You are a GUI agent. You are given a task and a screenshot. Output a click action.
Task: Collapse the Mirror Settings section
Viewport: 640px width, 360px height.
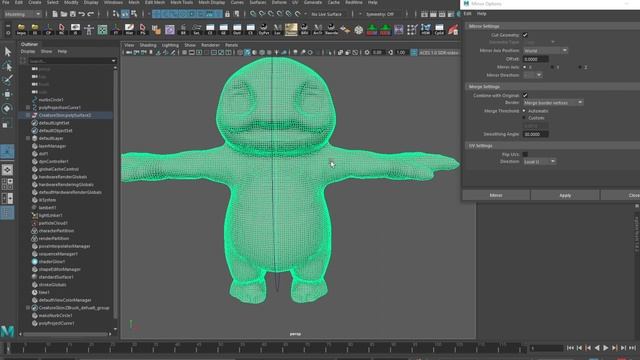(553, 26)
